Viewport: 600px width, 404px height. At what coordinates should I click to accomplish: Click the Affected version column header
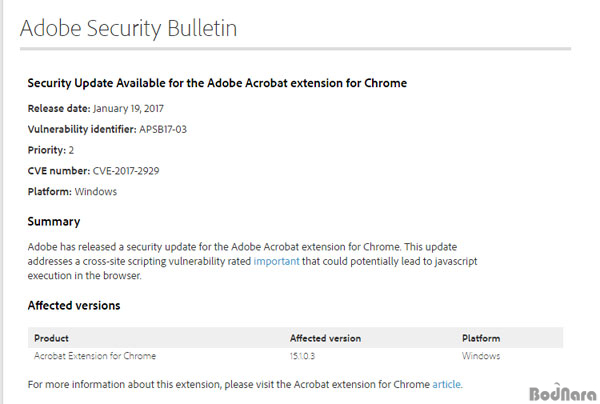click(325, 338)
